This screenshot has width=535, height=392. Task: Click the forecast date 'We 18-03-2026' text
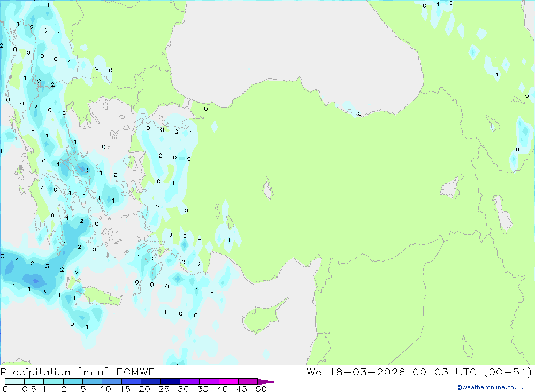tap(356, 372)
